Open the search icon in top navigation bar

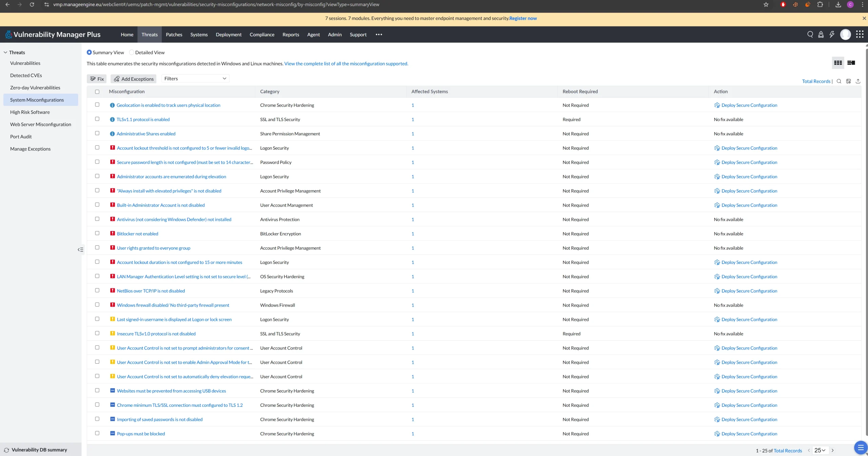(x=810, y=34)
